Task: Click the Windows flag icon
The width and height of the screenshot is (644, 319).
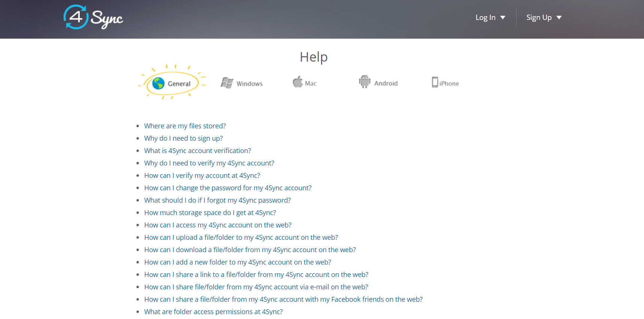Action: 227,83
